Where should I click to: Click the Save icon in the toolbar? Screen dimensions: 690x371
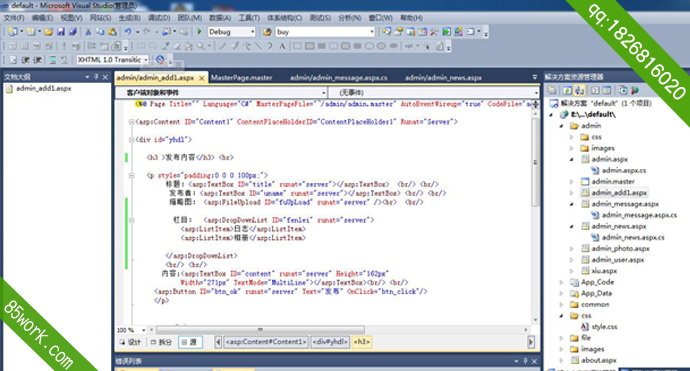[x=61, y=32]
